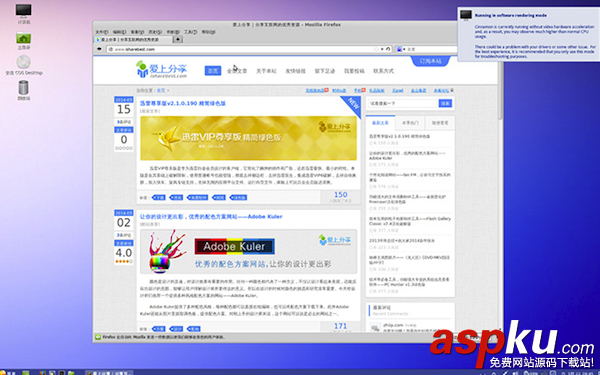Screen dimensions: 600x375
Task: Open the View menu in Firefox
Action: pos(137,32)
